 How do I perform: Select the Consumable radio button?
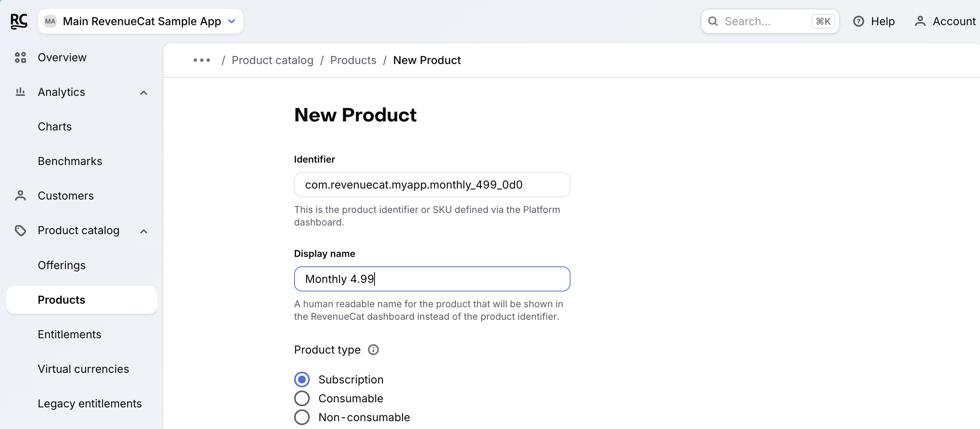(302, 398)
